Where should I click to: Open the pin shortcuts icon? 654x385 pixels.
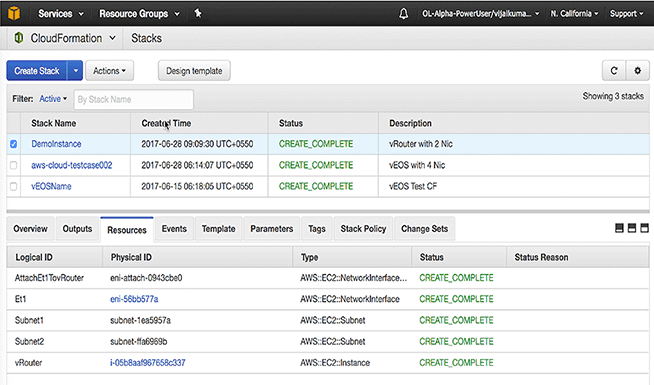[x=198, y=13]
